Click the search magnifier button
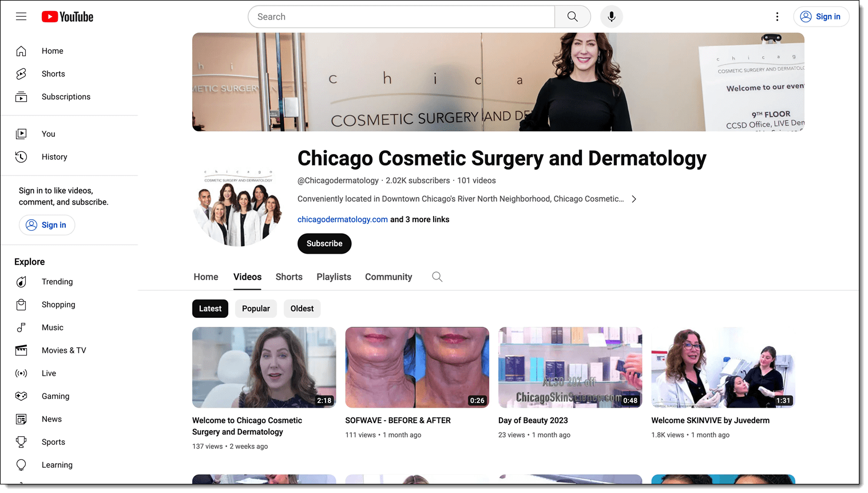The height and width of the screenshot is (493, 868). 572,17
